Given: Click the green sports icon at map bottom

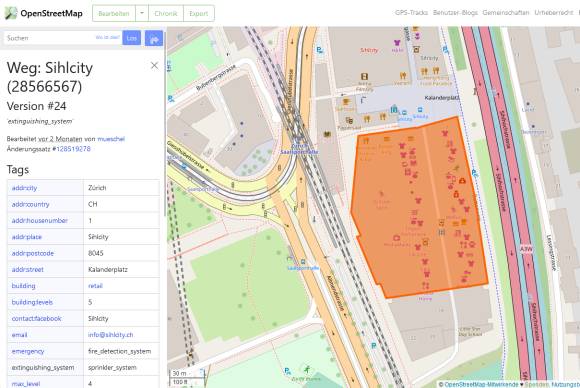Looking at the screenshot, I should click(x=307, y=369).
